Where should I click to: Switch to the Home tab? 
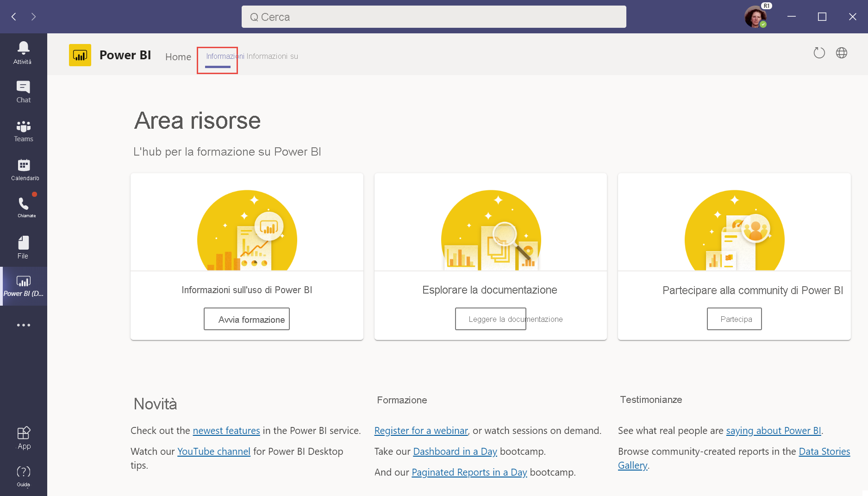pos(178,57)
